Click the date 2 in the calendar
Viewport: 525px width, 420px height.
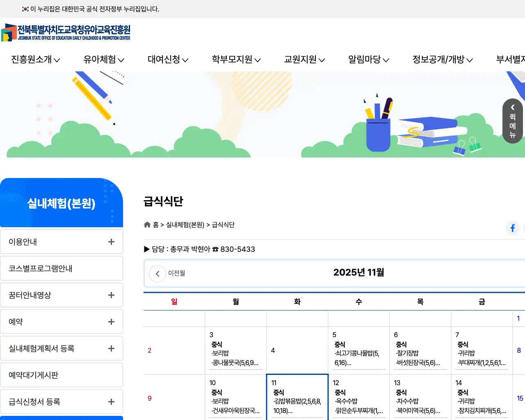(x=149, y=351)
